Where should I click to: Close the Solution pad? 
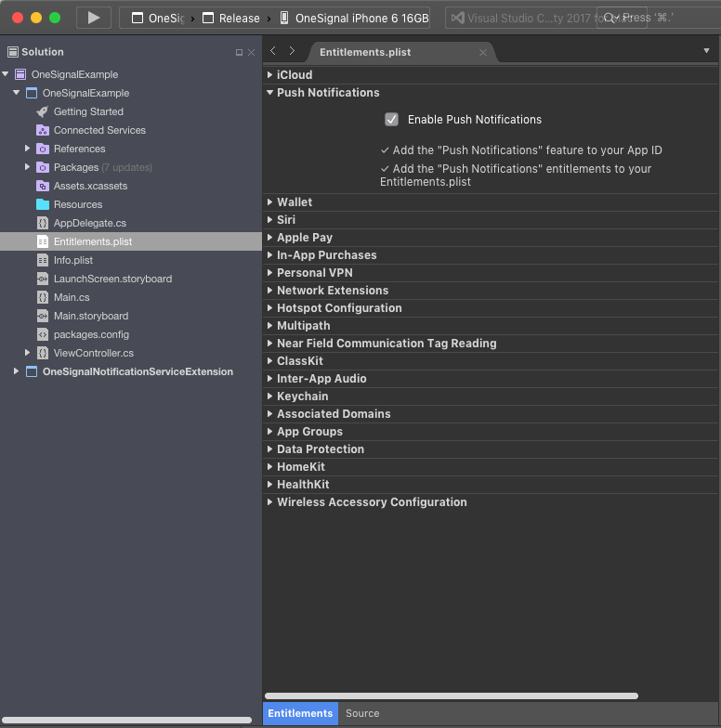(x=251, y=52)
